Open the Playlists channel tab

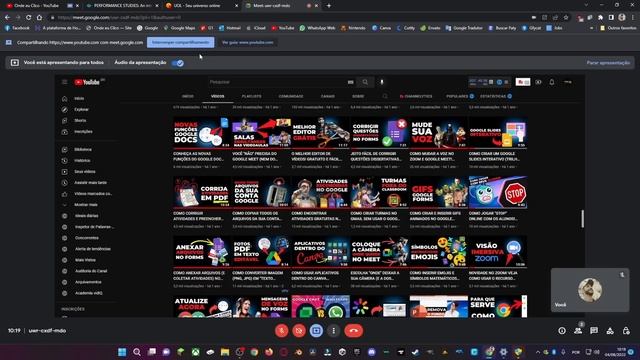click(x=251, y=96)
